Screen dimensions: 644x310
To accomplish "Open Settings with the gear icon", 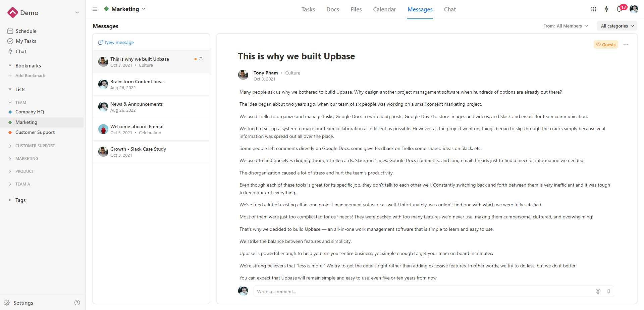I will coord(7,303).
